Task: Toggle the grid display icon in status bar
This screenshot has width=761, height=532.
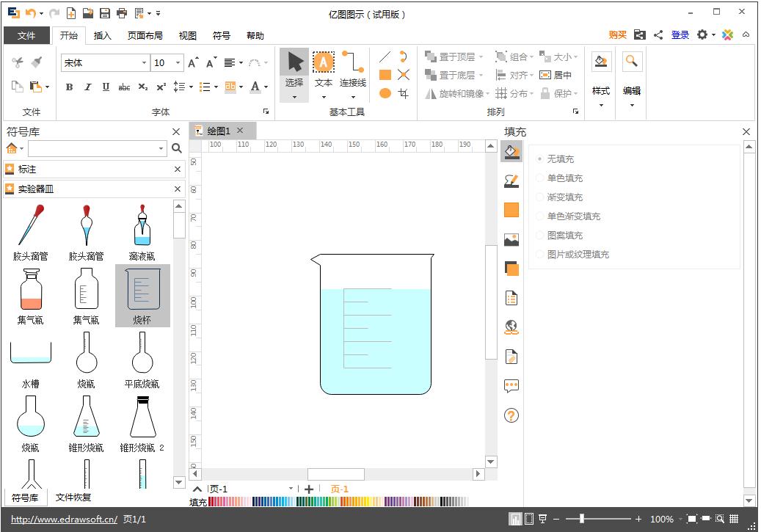Action: pos(734,519)
